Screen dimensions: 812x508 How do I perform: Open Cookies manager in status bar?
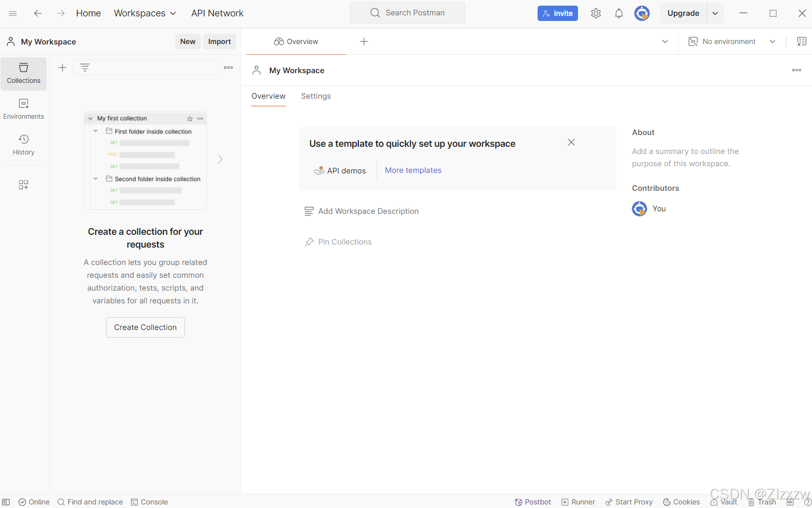tap(681, 502)
